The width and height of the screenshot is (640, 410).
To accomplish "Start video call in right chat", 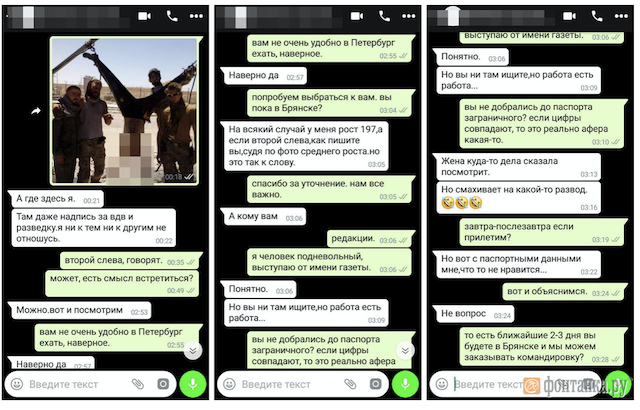I will (569, 16).
